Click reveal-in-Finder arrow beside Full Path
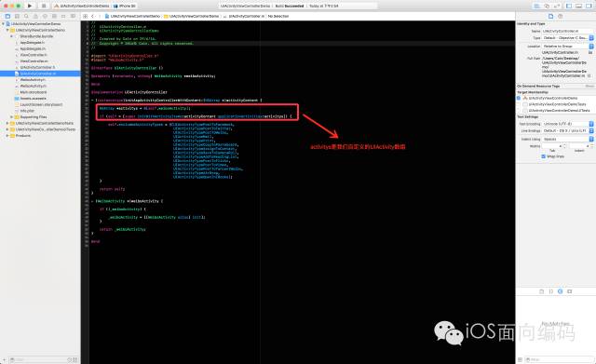596x364 pixels. pos(589,76)
